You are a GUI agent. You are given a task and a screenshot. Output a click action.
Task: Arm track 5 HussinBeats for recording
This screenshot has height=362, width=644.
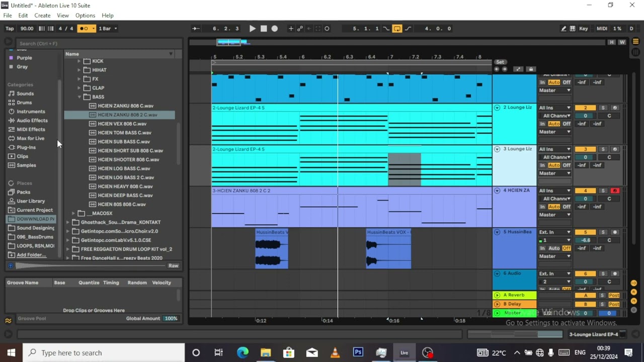point(614,232)
